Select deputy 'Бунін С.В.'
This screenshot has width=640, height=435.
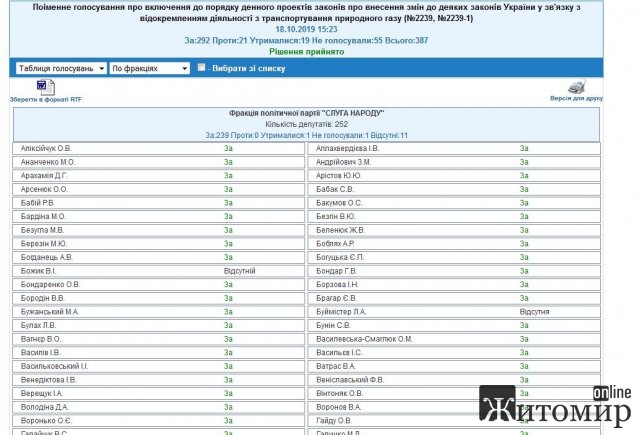click(x=333, y=325)
